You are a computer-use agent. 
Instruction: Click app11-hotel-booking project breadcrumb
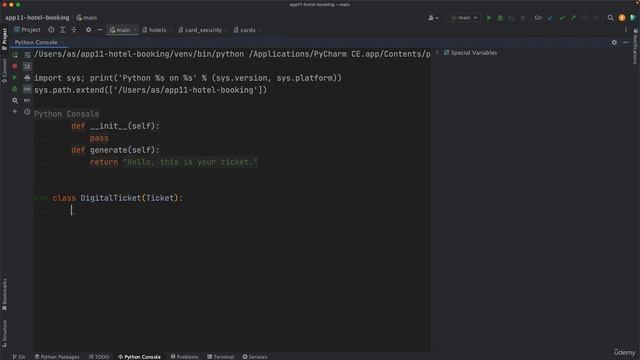(37, 18)
